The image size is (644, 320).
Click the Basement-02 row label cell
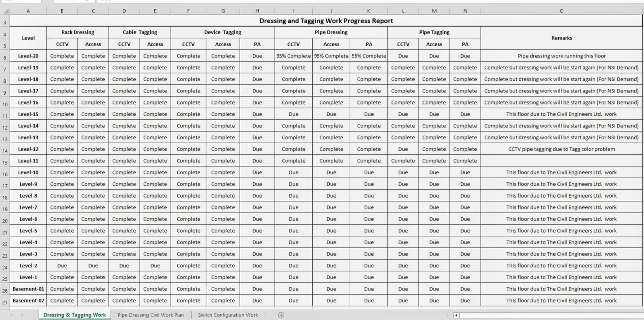[x=28, y=301]
